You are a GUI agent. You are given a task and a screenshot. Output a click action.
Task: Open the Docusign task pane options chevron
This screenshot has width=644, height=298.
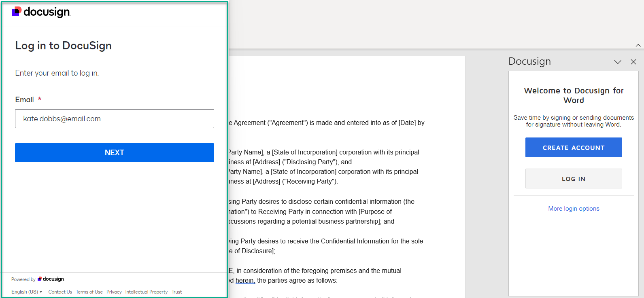tap(617, 62)
